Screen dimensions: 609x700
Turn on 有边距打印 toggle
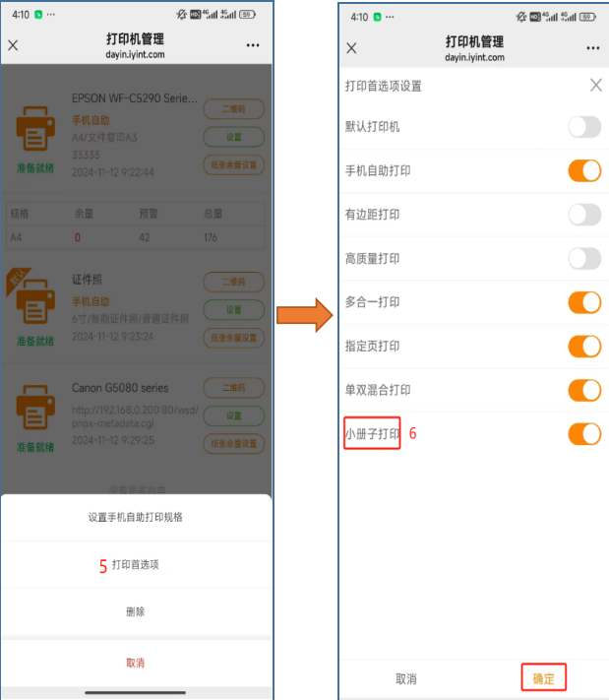coord(584,215)
